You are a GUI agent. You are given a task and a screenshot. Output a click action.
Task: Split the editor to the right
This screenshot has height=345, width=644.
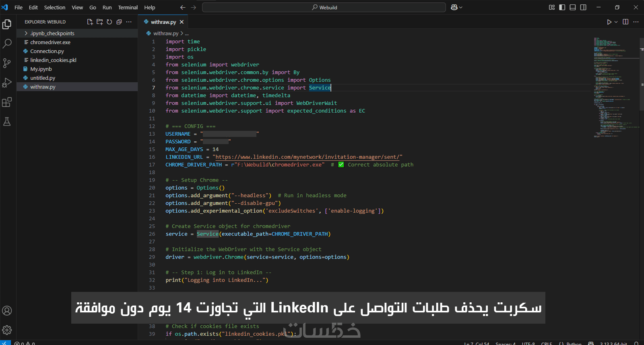tap(625, 22)
